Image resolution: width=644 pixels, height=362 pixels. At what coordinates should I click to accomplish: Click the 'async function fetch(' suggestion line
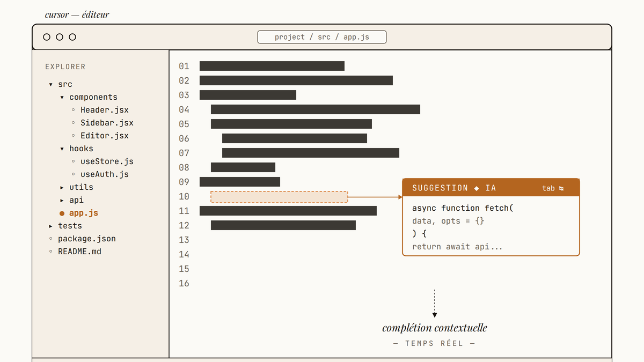[x=463, y=208]
